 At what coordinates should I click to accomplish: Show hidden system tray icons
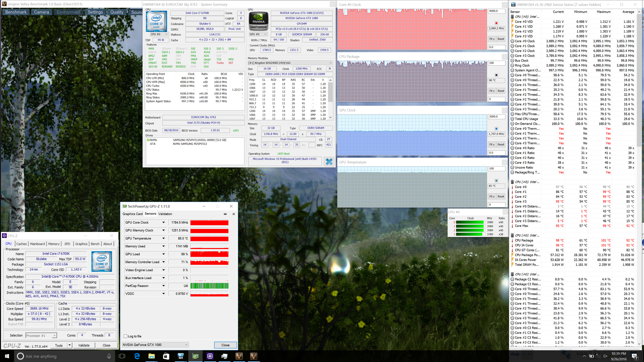(x=585, y=356)
